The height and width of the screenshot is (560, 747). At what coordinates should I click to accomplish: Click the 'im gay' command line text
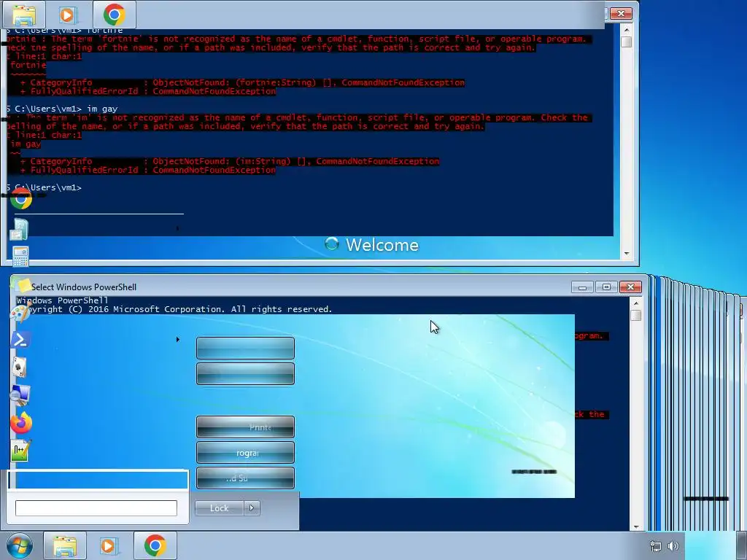[102, 109]
